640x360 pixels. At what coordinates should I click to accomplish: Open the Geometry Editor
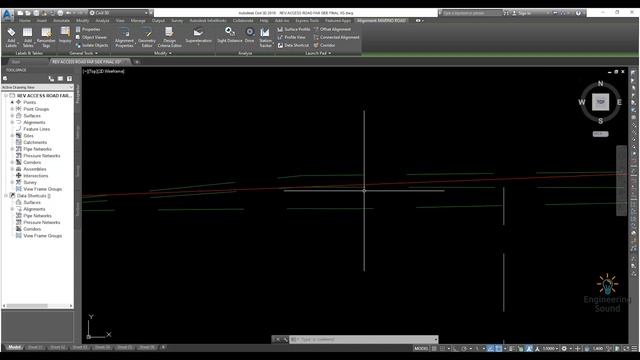[x=147, y=37]
